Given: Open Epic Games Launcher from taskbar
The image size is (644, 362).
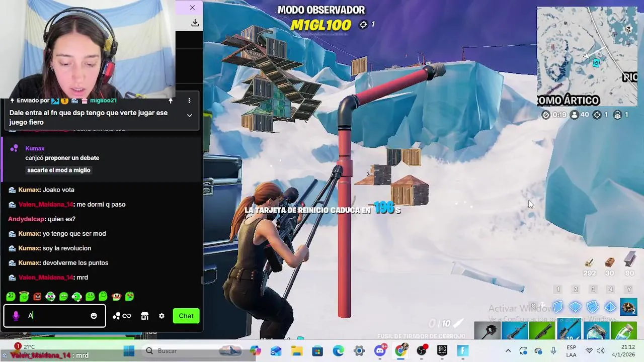Looking at the screenshot, I should tap(442, 350).
